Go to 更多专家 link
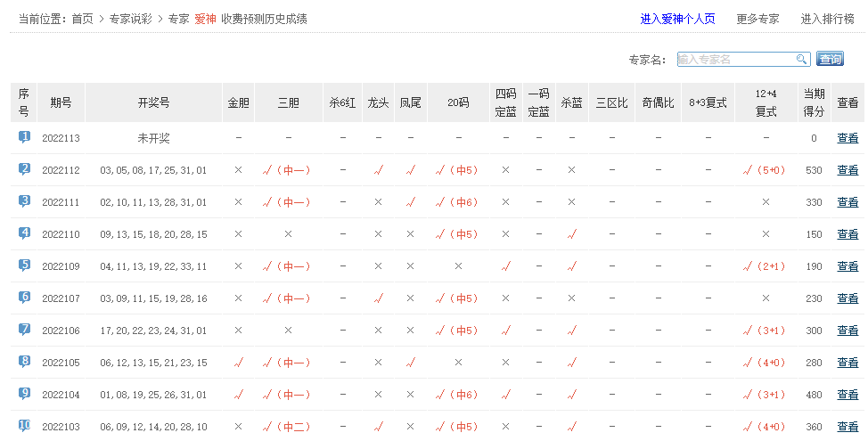 (757, 19)
